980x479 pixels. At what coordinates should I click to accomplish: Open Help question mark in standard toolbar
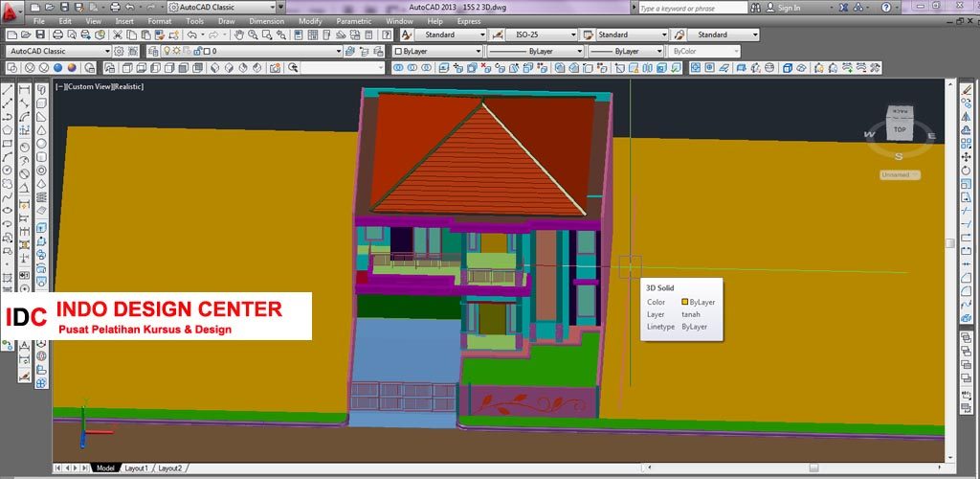tap(387, 35)
